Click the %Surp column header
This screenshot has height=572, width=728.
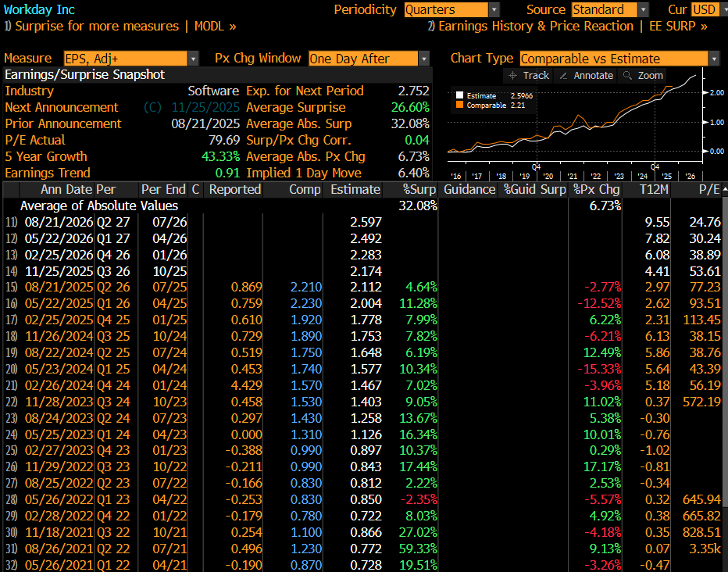418,189
